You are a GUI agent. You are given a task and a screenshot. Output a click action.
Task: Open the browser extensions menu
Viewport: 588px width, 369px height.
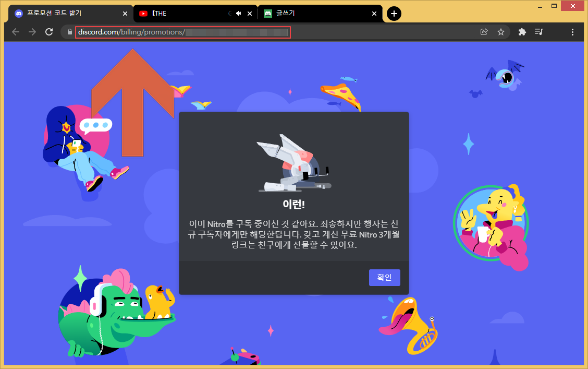coord(522,32)
